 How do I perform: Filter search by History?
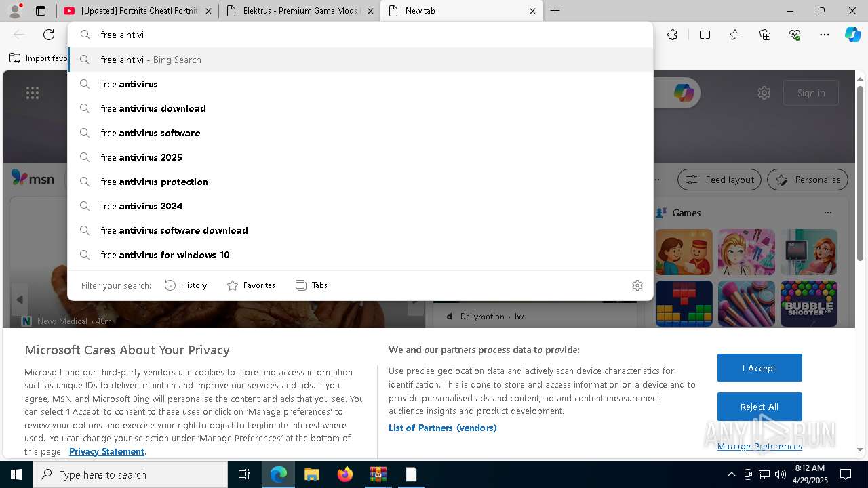click(186, 285)
